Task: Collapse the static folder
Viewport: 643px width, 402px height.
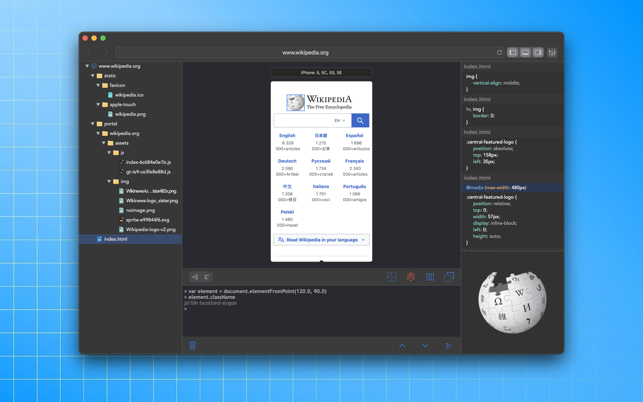Action: coord(93,75)
